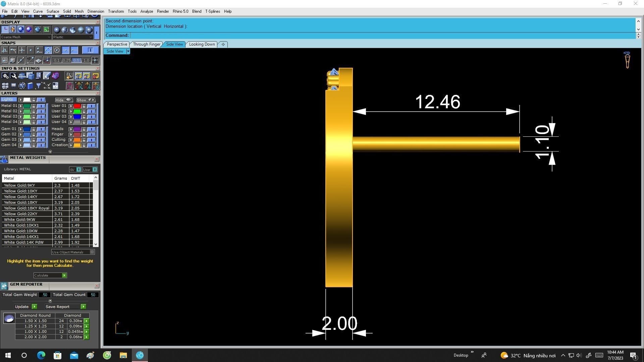Toggle the lock on Metal 01 layer
644x362 pixels.
coord(34,106)
